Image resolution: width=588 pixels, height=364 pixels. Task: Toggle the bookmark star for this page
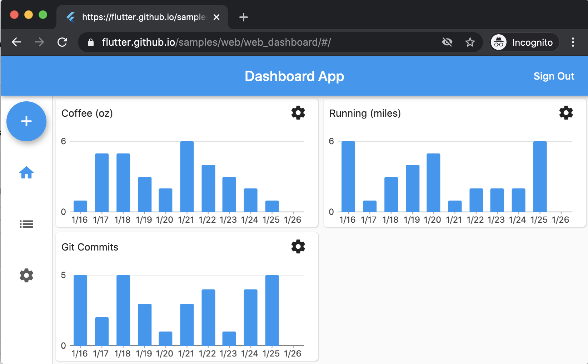(470, 42)
